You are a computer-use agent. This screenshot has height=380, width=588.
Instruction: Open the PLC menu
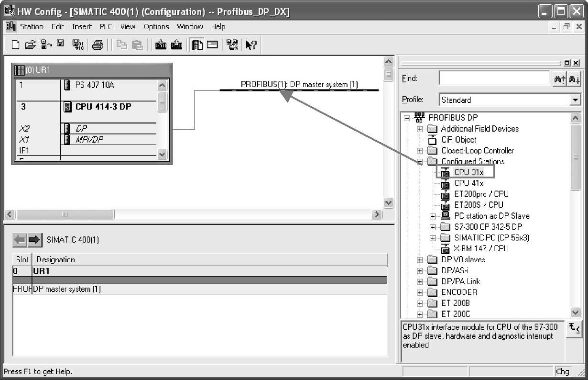point(106,27)
